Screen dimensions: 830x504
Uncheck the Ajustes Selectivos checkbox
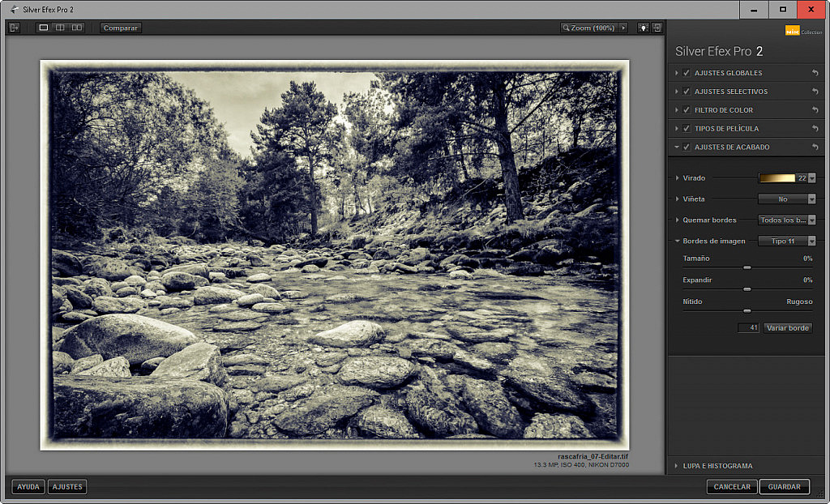pos(685,91)
